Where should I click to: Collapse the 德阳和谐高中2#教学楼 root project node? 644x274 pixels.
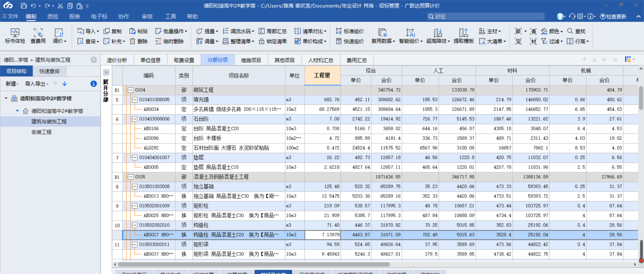click(6, 98)
